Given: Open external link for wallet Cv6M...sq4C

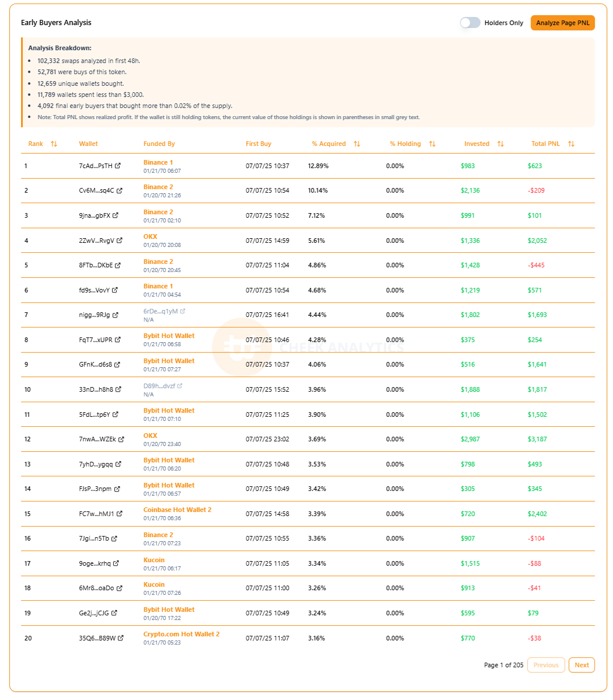Looking at the screenshot, I should point(120,191).
